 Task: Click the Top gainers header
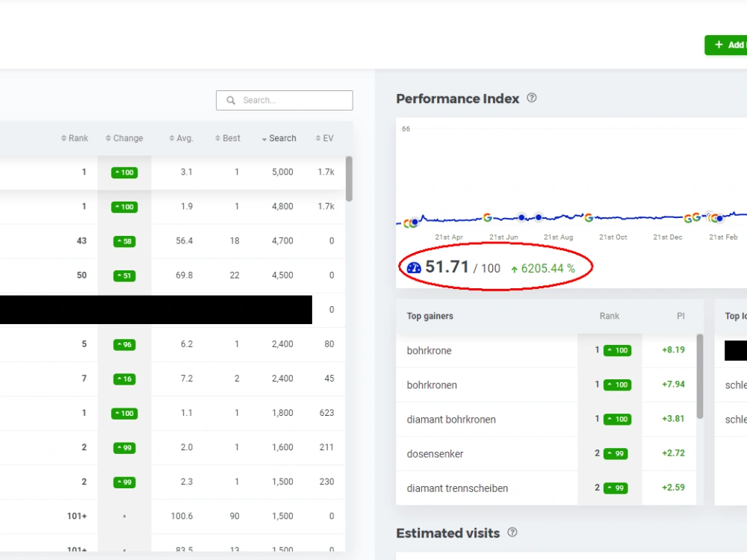[430, 316]
